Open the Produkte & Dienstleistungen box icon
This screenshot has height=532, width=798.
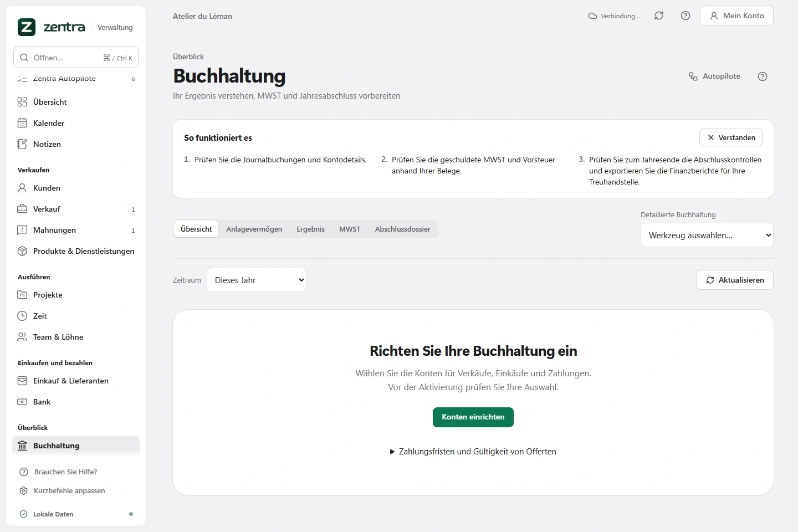22,251
